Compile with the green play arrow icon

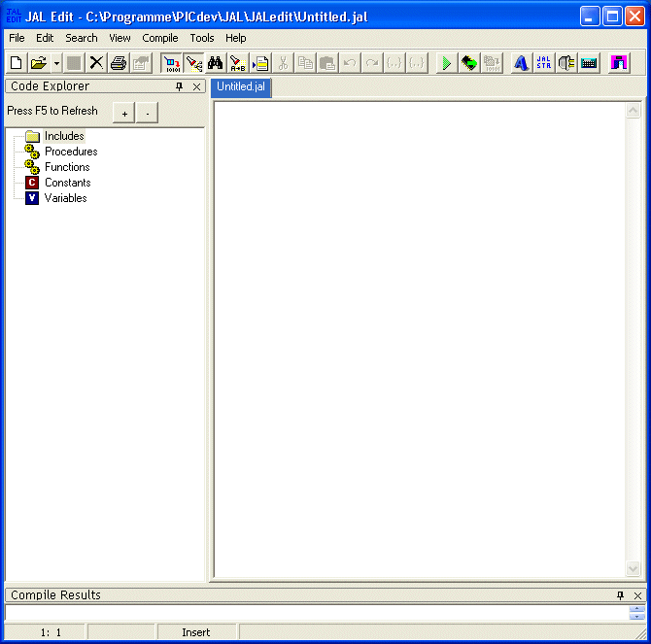tap(447, 63)
